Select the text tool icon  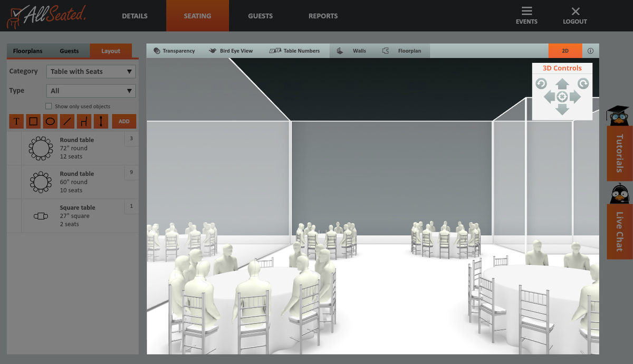pyautogui.click(x=16, y=121)
